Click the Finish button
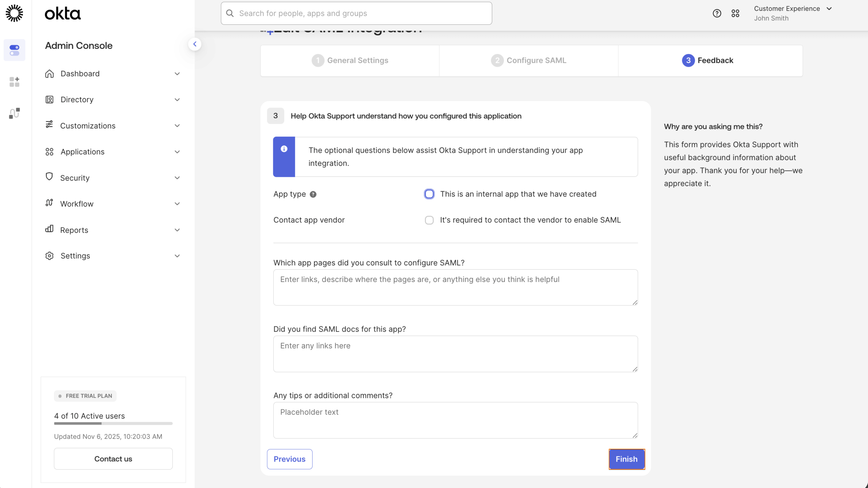The width and height of the screenshot is (868, 488). [627, 459]
